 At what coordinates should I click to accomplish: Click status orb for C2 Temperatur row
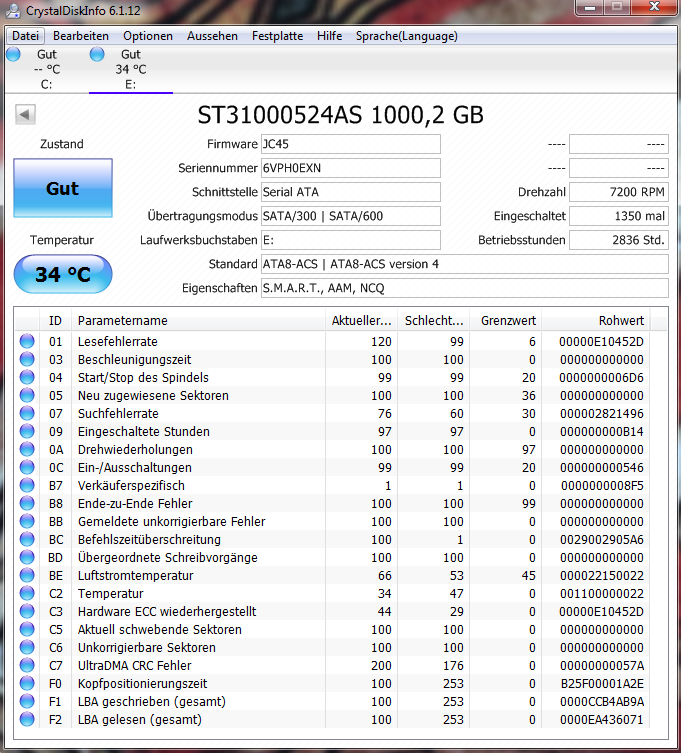[x=27, y=594]
